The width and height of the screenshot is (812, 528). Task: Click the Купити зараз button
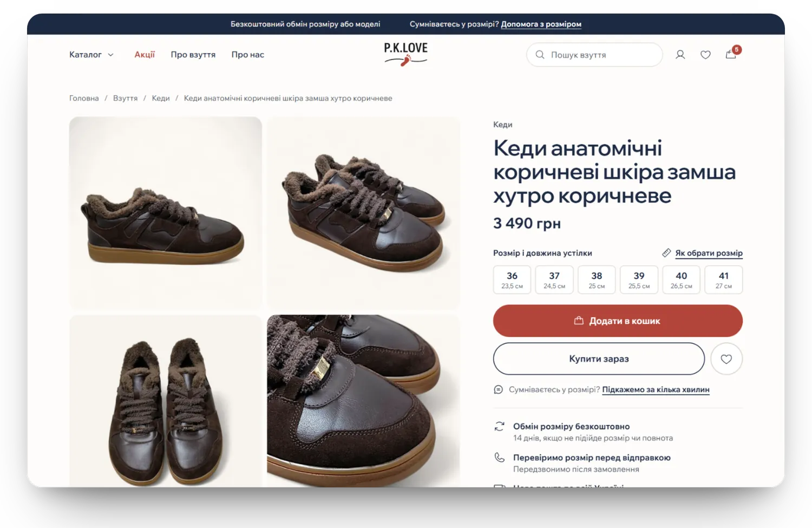coord(599,358)
